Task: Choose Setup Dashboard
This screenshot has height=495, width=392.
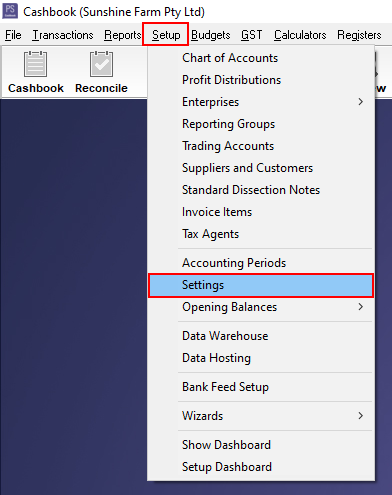Action: (x=261, y=467)
